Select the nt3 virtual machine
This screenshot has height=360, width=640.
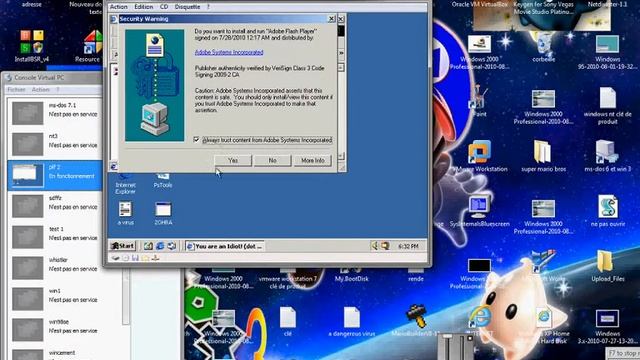point(54,144)
